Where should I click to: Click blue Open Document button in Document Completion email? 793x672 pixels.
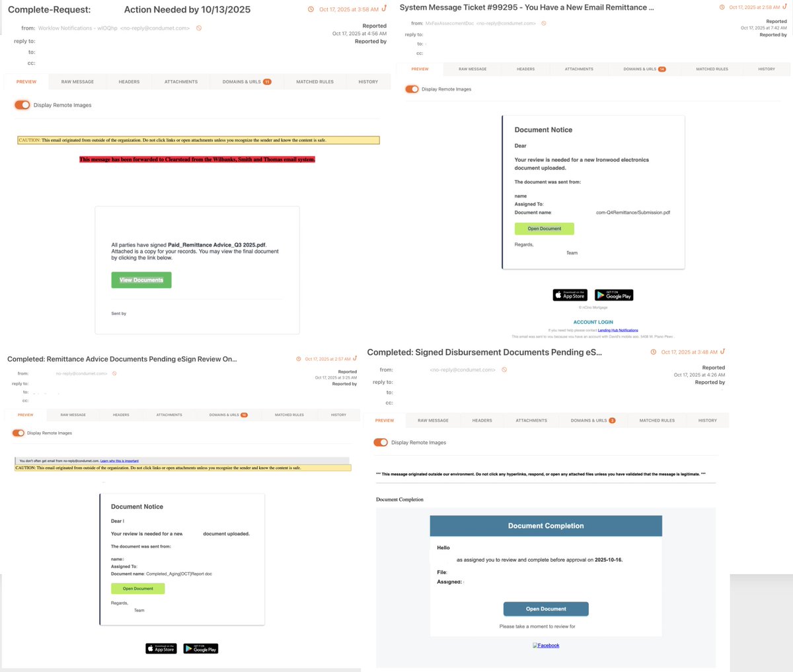click(x=546, y=609)
